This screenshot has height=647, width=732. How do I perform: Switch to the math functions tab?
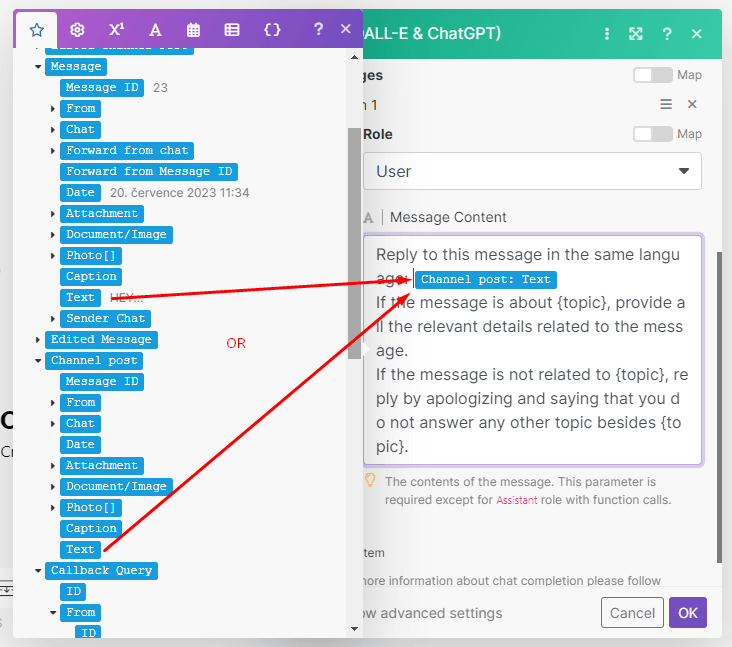116,30
